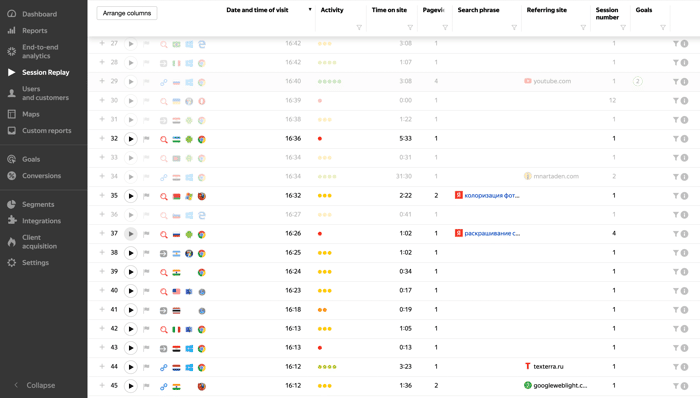Expand the row for visit 40
Screen dimensions: 700x398
[x=102, y=290]
